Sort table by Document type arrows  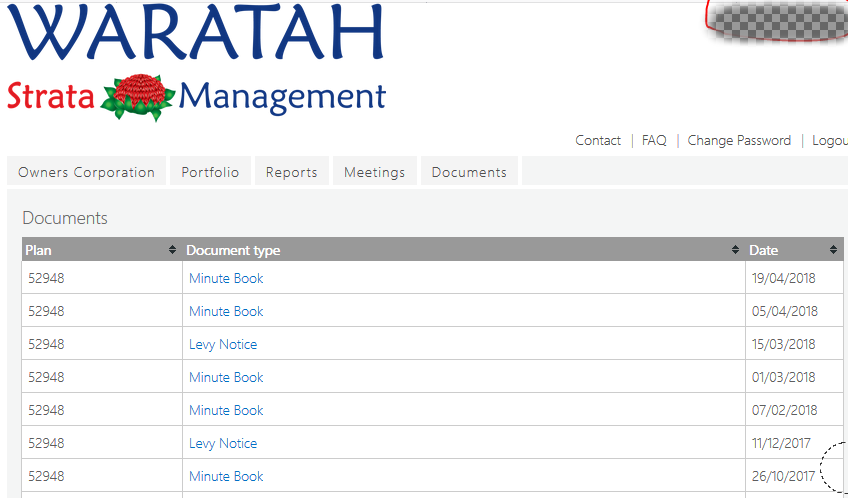(735, 250)
